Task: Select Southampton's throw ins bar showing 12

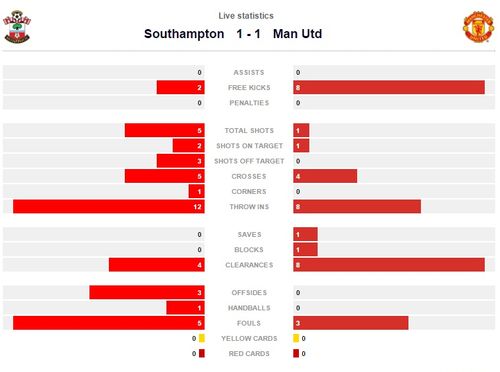Action: 109,207
